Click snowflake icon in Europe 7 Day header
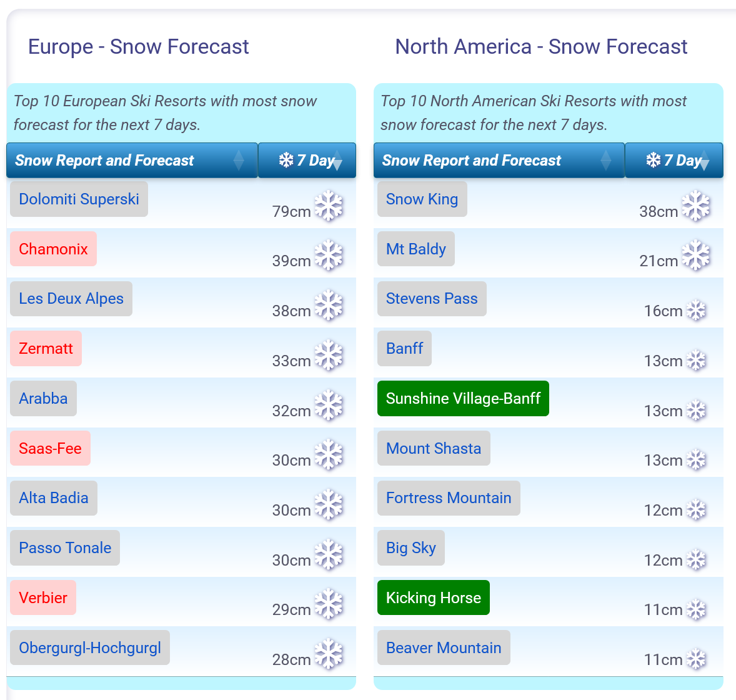The height and width of the screenshot is (700, 736). 286,160
